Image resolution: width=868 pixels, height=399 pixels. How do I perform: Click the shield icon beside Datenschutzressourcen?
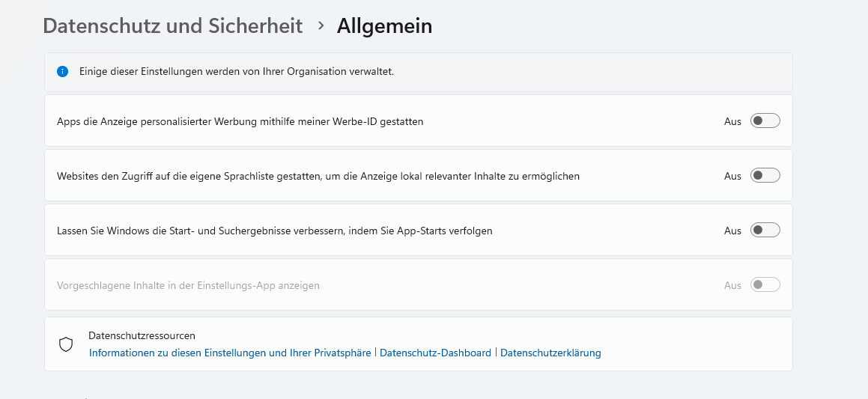(66, 344)
